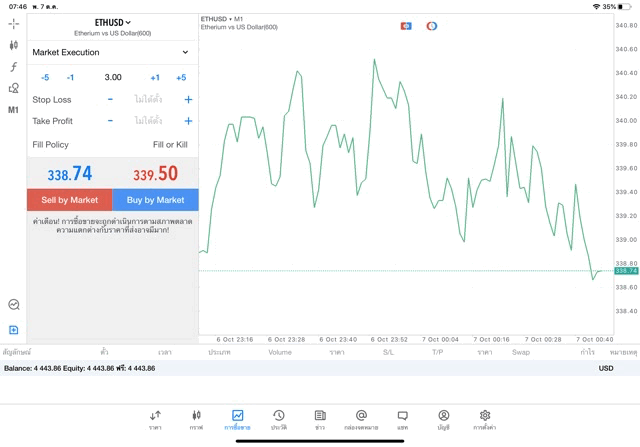Image resolution: width=640 pixels, height=447 pixels.
Task: Change the M1 timeframe selector
Action: (x=14, y=110)
